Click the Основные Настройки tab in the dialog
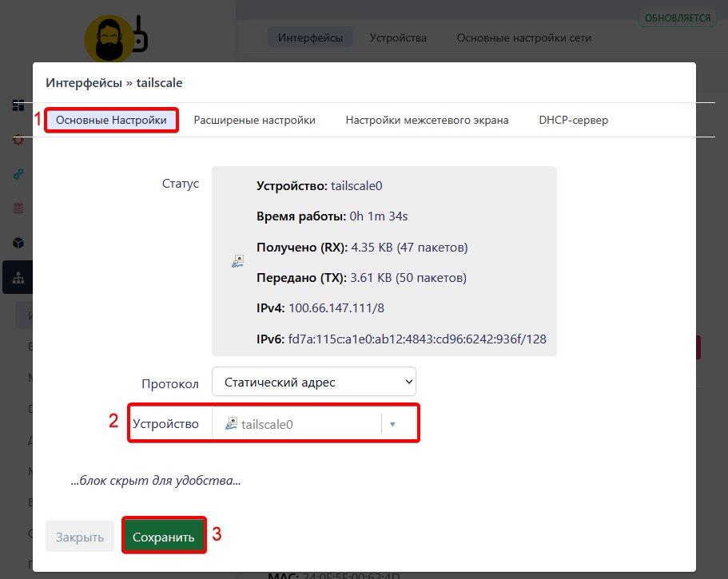728x579 pixels. tap(110, 120)
